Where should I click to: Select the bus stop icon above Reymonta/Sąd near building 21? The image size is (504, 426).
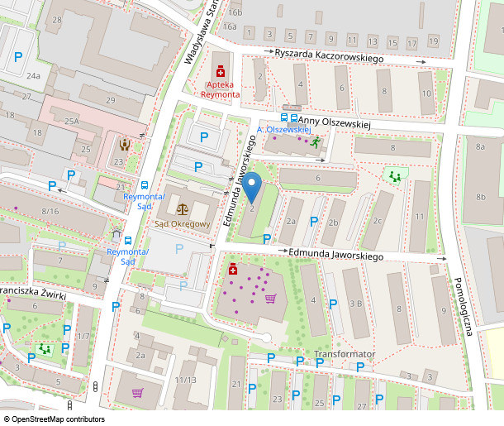click(x=145, y=185)
